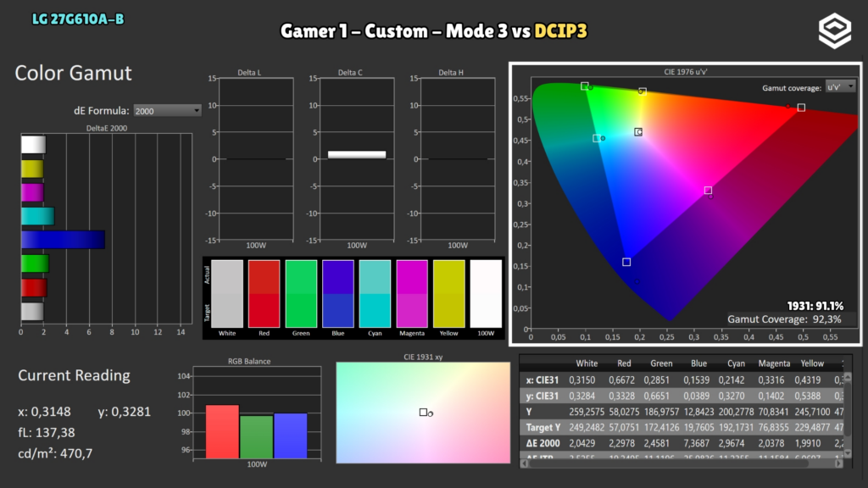This screenshot has width=868, height=488.
Task: Click the logo icon in top right corner
Action: pyautogui.click(x=835, y=30)
